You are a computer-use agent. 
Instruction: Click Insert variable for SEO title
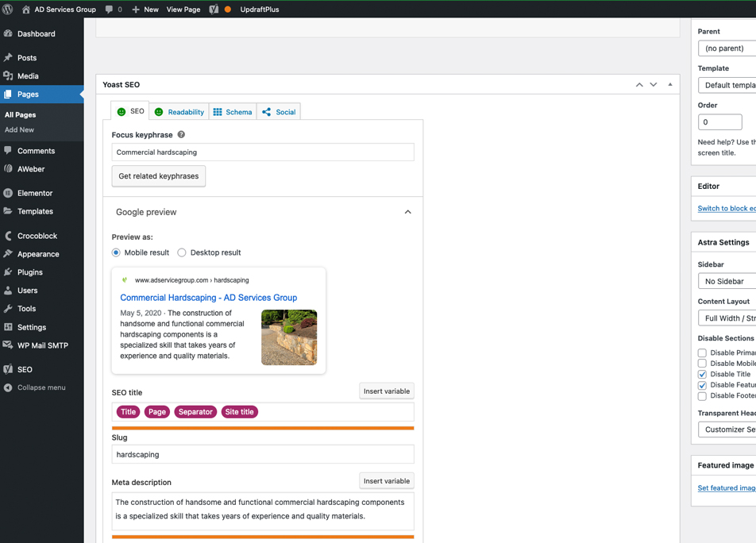tap(387, 391)
